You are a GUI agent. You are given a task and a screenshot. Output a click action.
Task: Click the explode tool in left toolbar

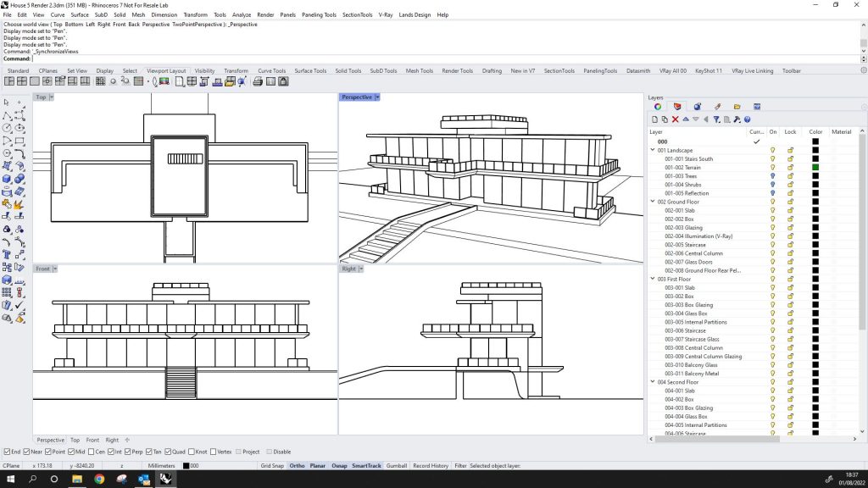(19, 204)
